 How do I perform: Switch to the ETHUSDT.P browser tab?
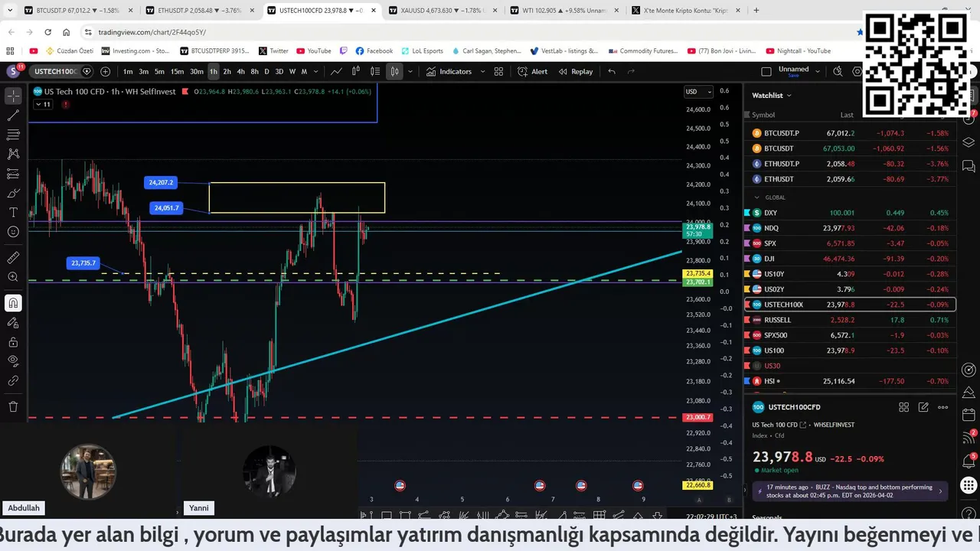(199, 11)
